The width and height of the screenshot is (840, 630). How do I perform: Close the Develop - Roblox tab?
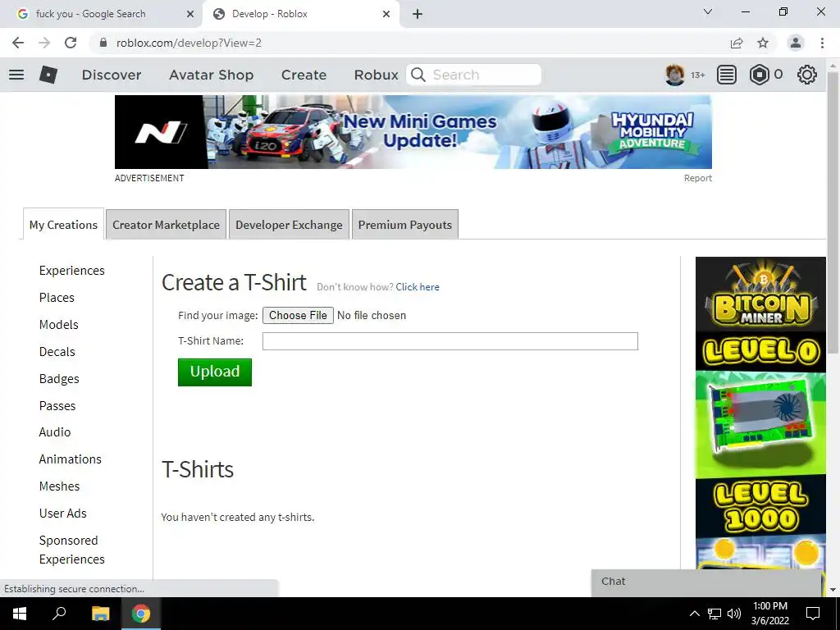[386, 14]
